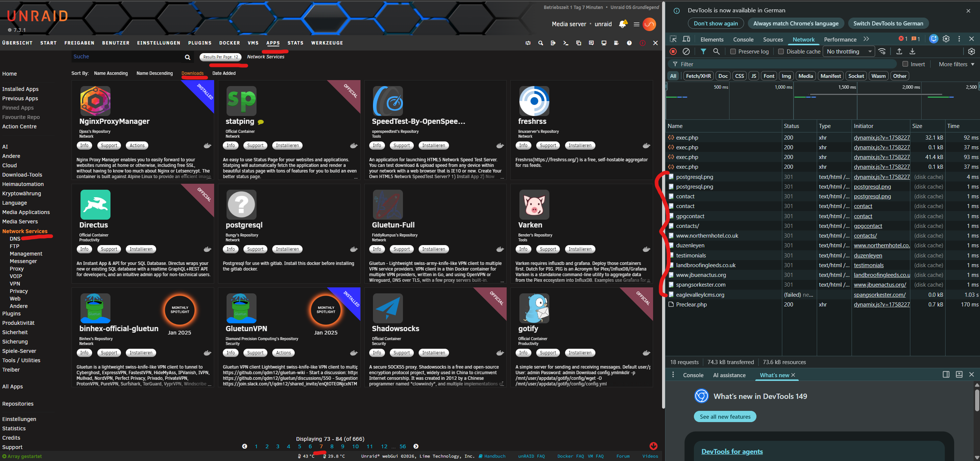Open Results Per Page: 12 selector
The height and width of the screenshot is (461, 980).
(220, 57)
